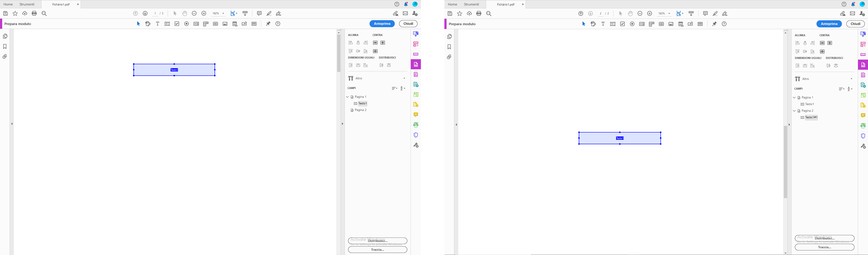The width and height of the screenshot is (868, 255).
Task: Click the star bookmark icon in left window
Action: (15, 14)
